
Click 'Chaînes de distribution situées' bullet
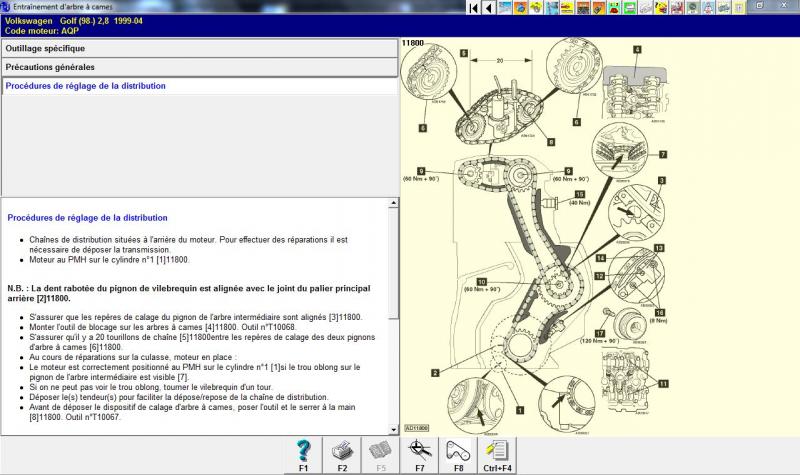pyautogui.click(x=188, y=244)
